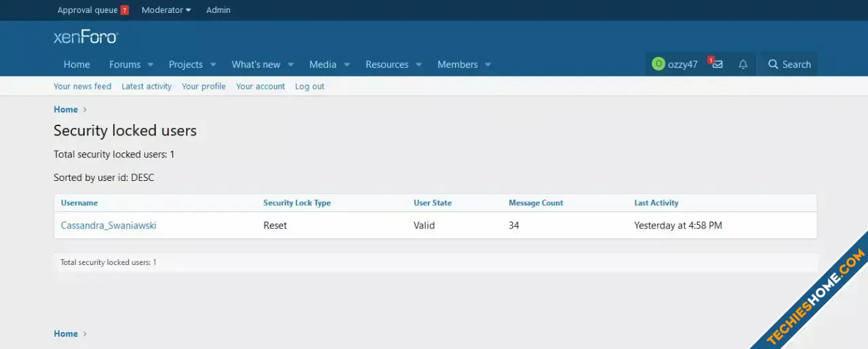This screenshot has height=349, width=868.
Task: Click the table footer total text
Action: click(x=108, y=262)
